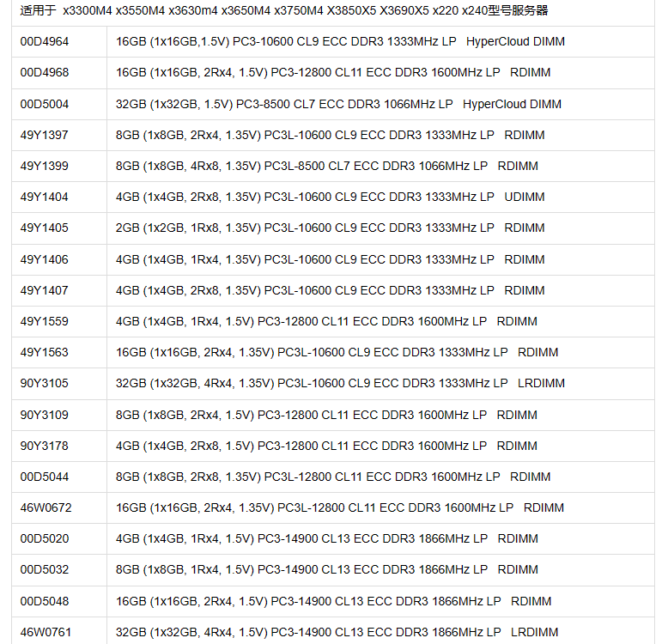Image resolution: width=668 pixels, height=644 pixels.
Task: Select part number 90Y3178
Action: tap(44, 446)
